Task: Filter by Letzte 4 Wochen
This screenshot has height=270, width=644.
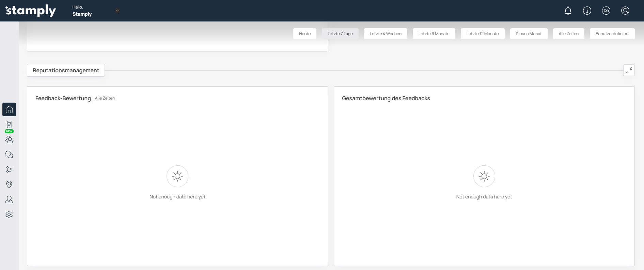Action: tap(386, 34)
